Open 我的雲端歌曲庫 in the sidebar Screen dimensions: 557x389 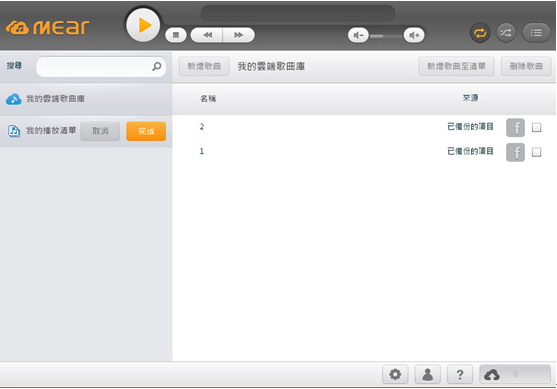click(86, 99)
